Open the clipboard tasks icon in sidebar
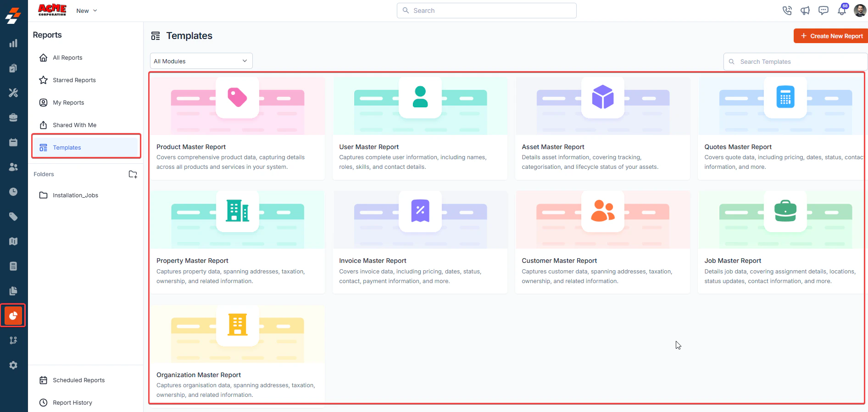Viewport: 868px width, 412px height. pos(13,68)
